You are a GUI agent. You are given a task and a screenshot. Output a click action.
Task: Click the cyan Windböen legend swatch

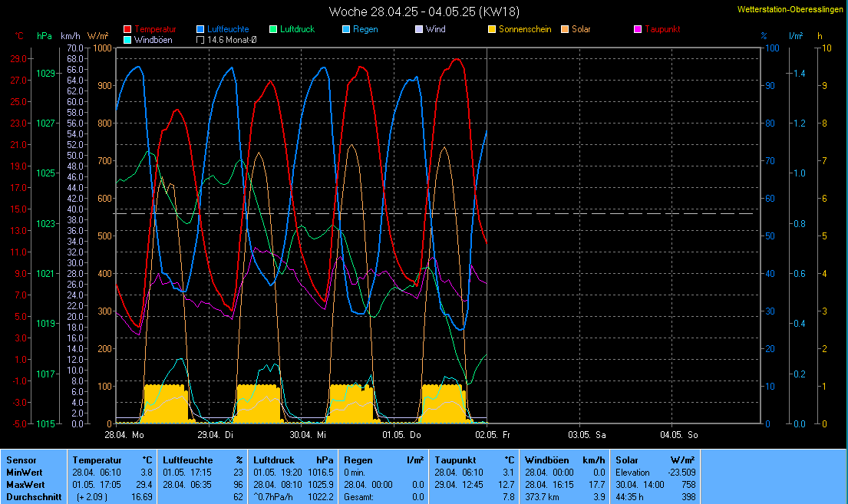point(127,40)
